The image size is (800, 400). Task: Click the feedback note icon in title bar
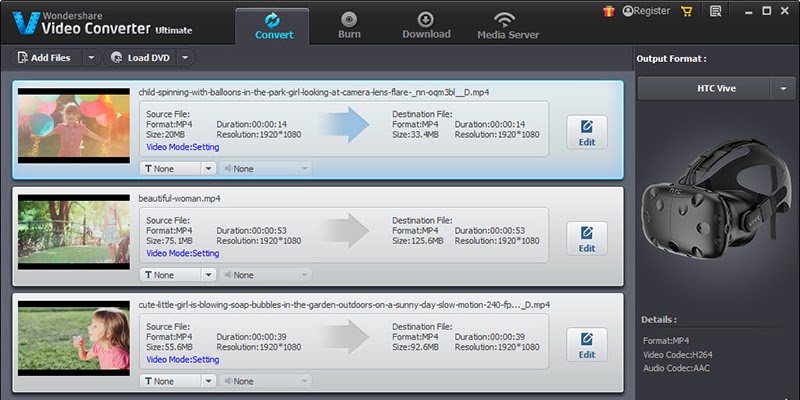(x=715, y=11)
